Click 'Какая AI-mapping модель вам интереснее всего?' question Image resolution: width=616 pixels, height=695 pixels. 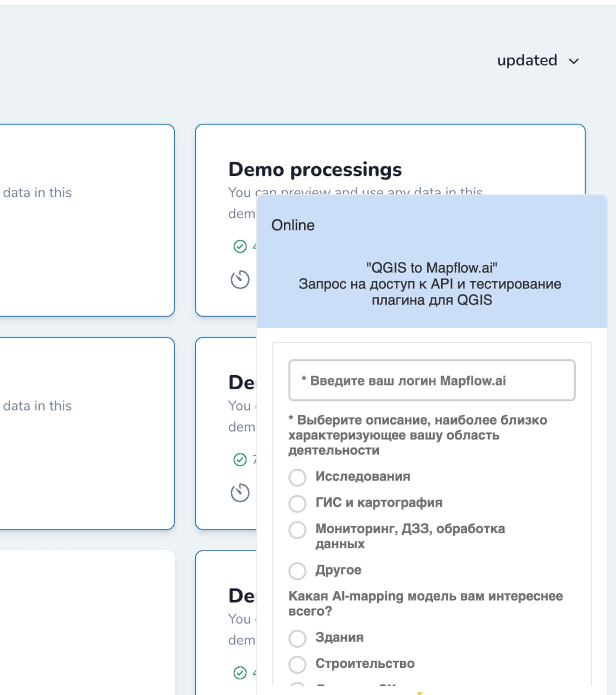coord(426,603)
